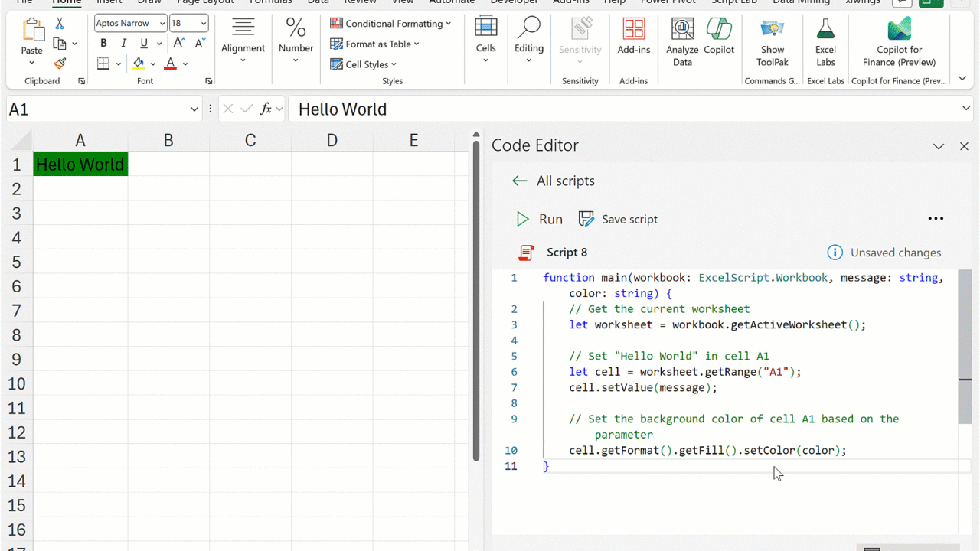Toggle bold formatting

(103, 44)
